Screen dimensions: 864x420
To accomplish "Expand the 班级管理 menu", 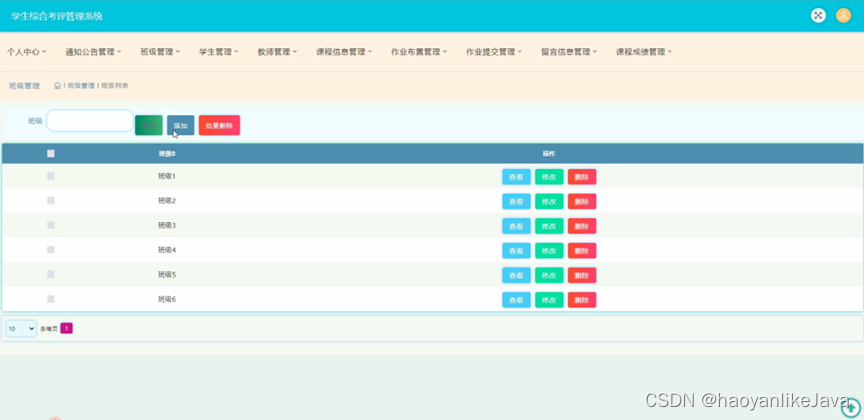I will (x=160, y=52).
